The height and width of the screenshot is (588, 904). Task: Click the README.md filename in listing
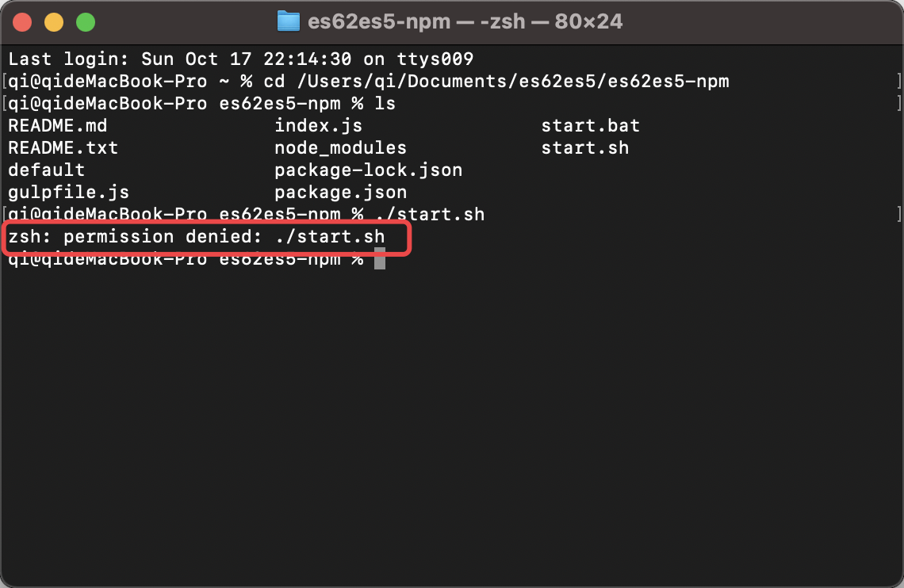[x=57, y=126]
